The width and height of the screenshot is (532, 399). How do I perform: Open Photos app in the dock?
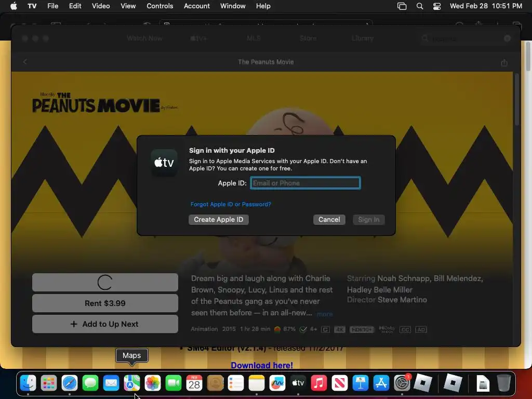(153, 383)
